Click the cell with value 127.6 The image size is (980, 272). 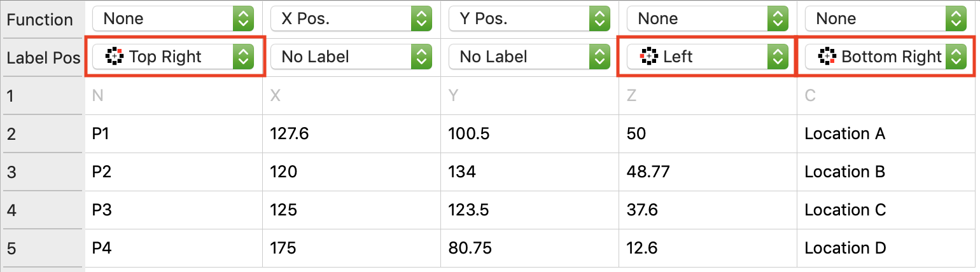click(351, 134)
